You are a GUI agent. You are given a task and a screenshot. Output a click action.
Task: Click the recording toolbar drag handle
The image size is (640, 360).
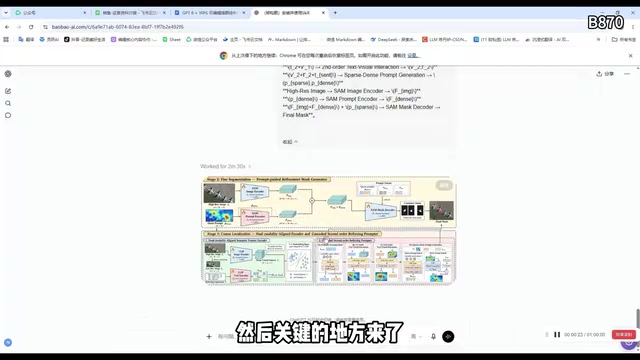click(547, 335)
